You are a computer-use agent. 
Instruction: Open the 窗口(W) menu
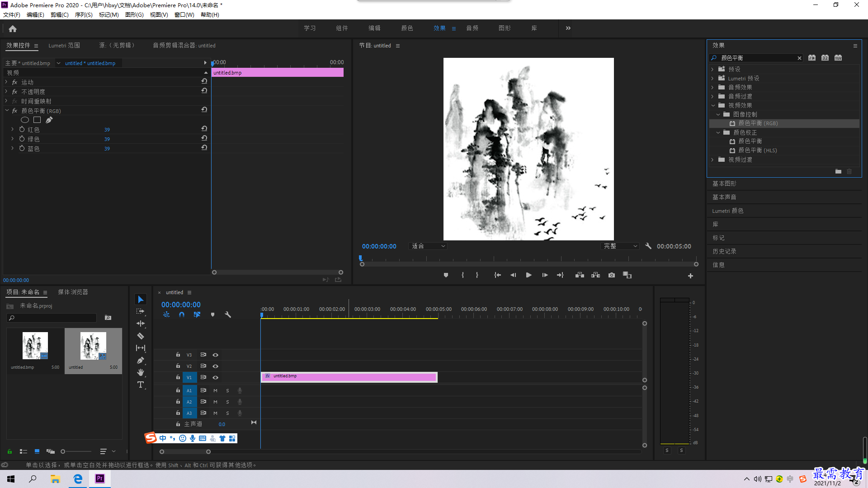tap(184, 15)
